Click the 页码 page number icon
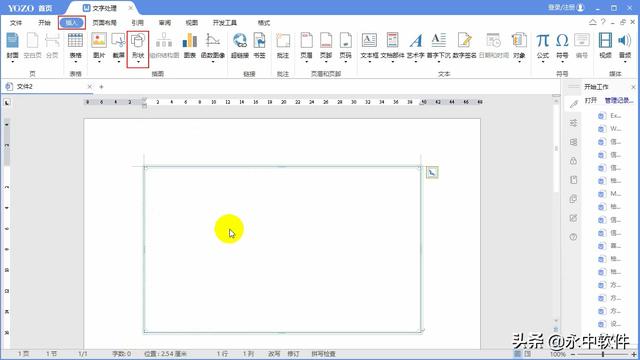 coord(345,41)
